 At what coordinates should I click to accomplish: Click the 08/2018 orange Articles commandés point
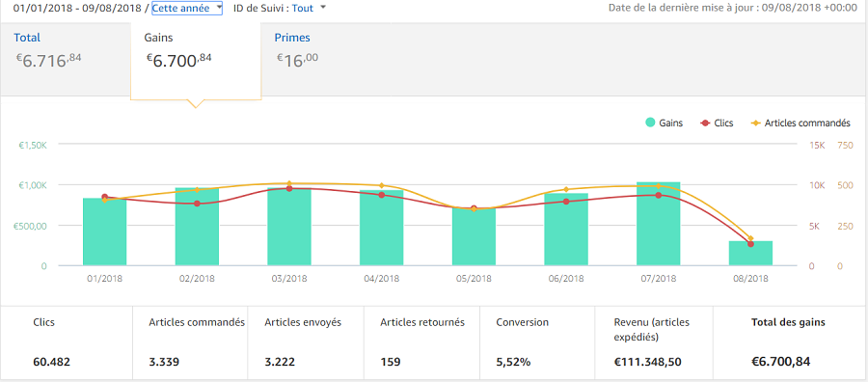coord(750,238)
